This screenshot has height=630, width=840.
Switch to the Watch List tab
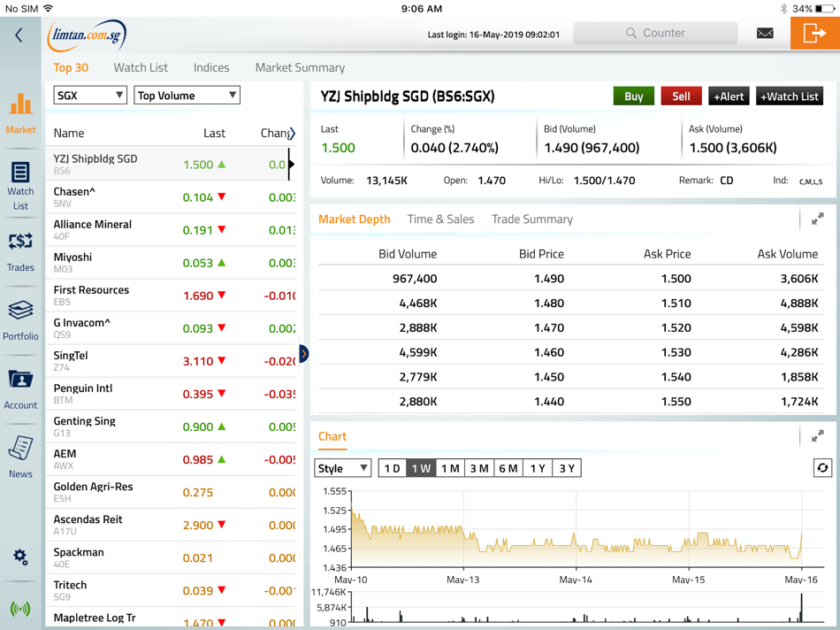click(x=141, y=67)
